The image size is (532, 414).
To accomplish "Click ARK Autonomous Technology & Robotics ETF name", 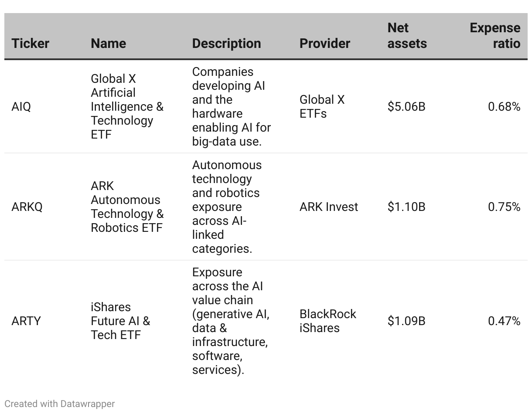I will click(127, 207).
